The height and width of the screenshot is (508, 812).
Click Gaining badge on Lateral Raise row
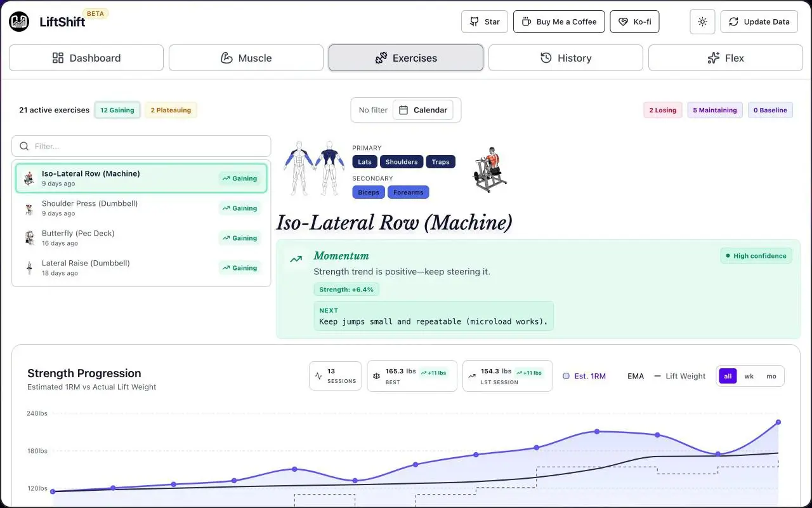point(240,268)
